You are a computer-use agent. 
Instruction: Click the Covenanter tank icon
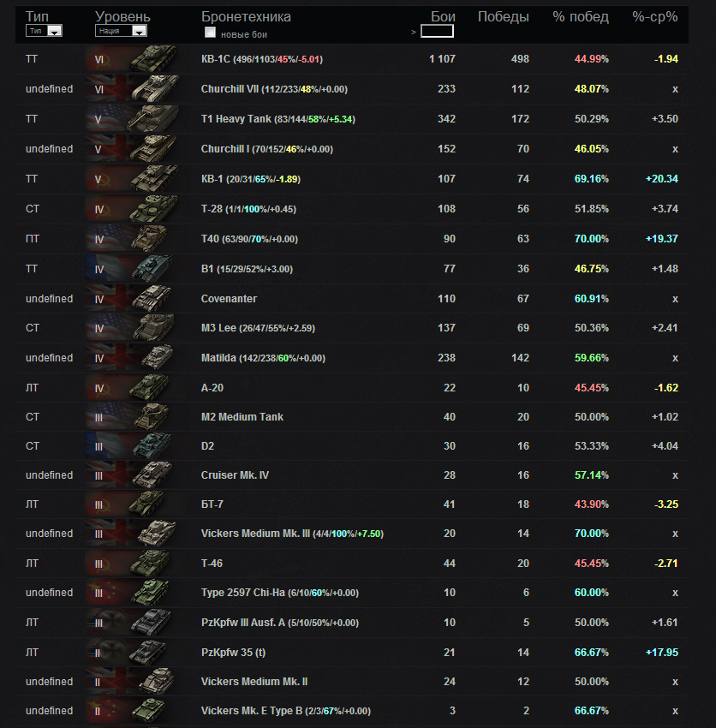pyautogui.click(x=152, y=299)
